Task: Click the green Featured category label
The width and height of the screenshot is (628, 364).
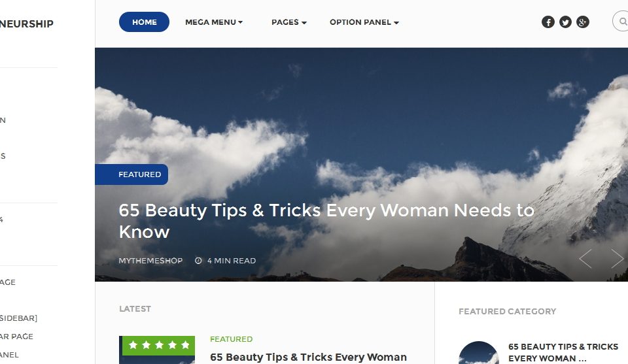Action: [231, 339]
